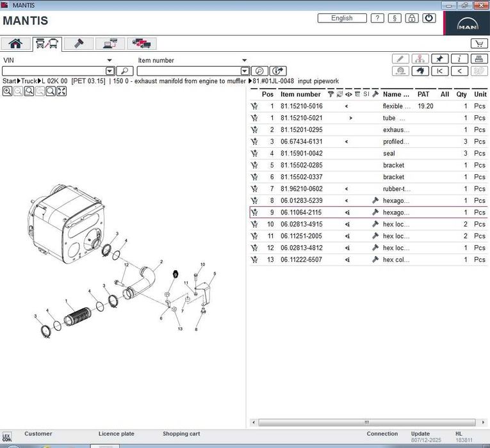Click inside the VIN input field
This screenshot has height=448, width=490.
coord(54,71)
